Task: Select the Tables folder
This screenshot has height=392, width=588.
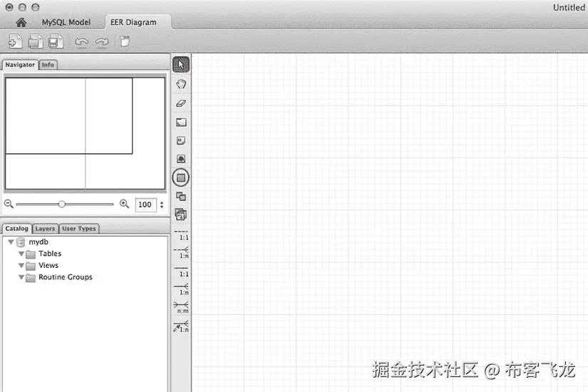Action: (49, 254)
